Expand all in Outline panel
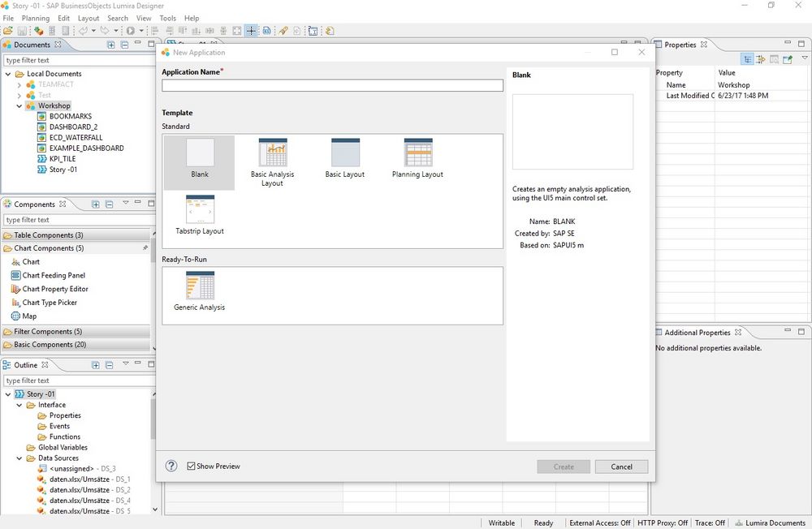 point(95,365)
